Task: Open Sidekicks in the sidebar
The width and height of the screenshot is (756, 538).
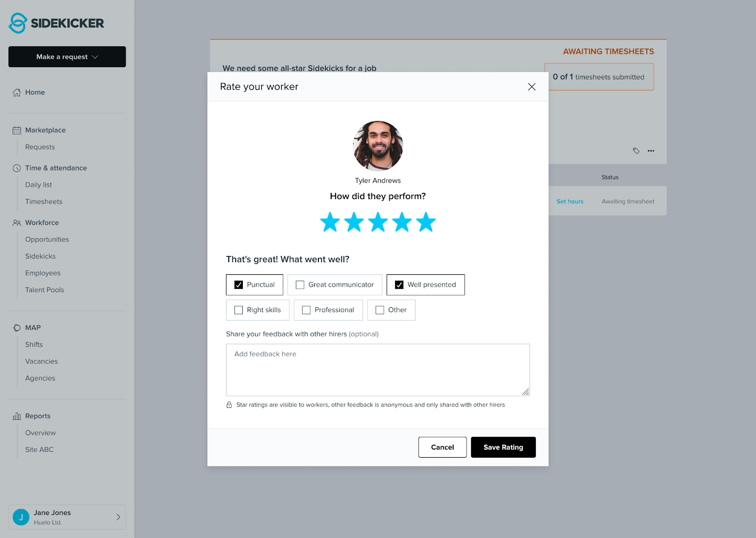Action: [x=41, y=256]
